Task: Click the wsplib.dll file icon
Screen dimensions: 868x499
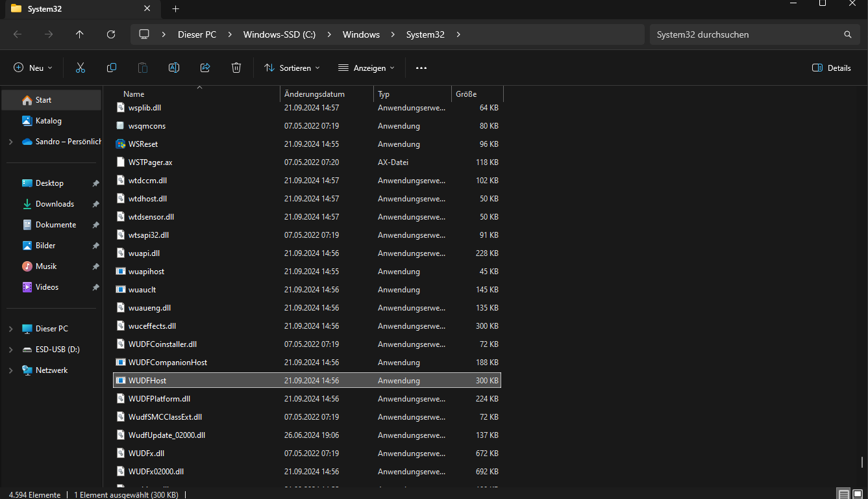Action: (x=120, y=108)
